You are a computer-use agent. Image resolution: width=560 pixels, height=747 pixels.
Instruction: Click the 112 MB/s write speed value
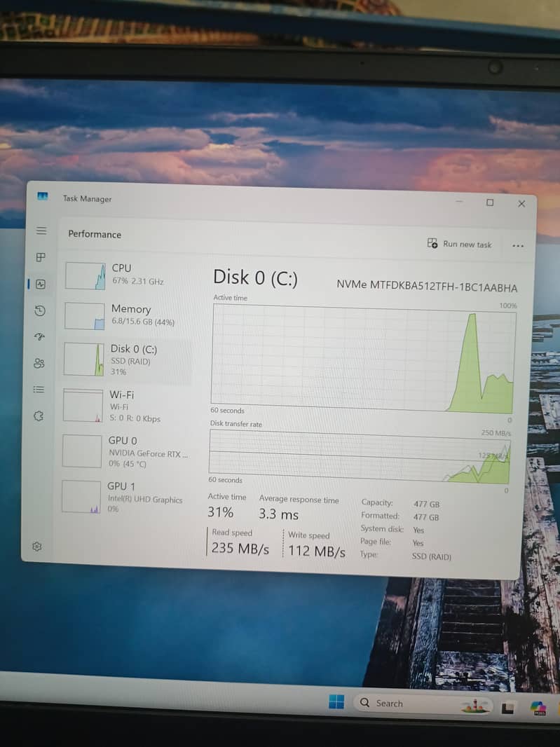click(x=317, y=551)
